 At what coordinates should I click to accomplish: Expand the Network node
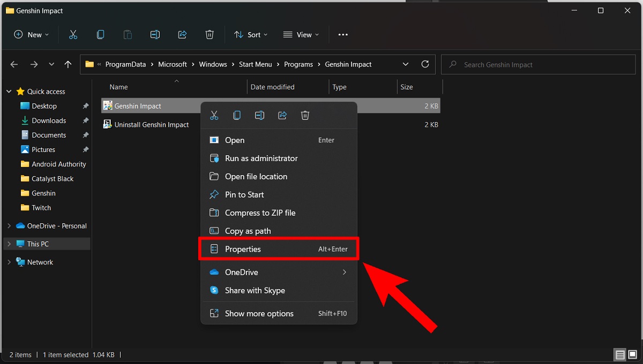click(x=9, y=262)
